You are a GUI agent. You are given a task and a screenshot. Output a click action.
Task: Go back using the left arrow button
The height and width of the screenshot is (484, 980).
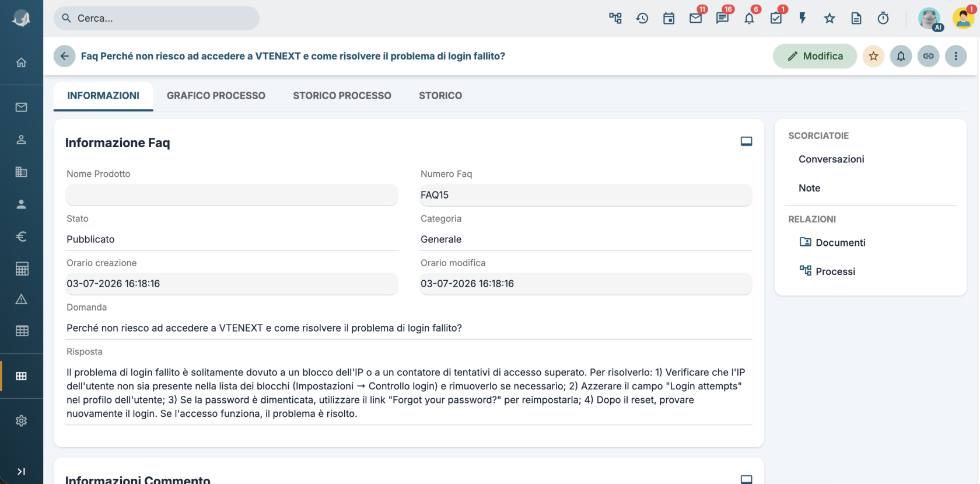point(65,56)
